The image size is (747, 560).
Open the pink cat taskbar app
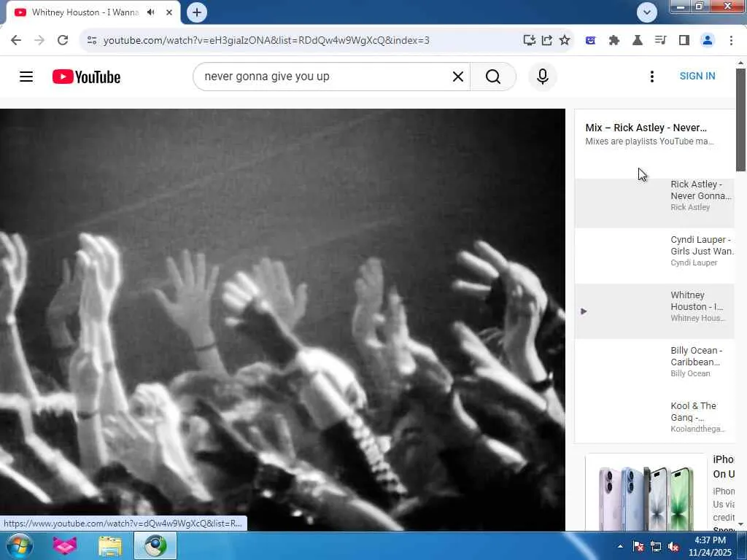(x=65, y=545)
